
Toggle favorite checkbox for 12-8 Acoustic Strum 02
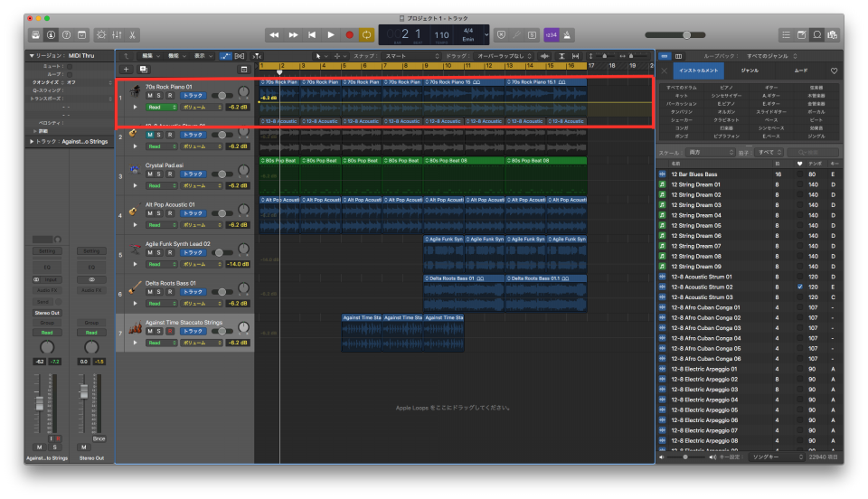click(799, 287)
